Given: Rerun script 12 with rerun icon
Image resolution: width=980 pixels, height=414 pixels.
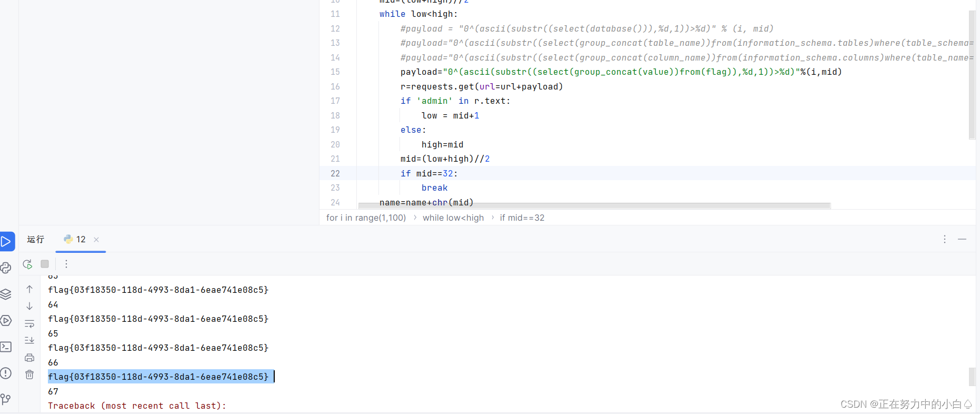Looking at the screenshot, I should [28, 264].
